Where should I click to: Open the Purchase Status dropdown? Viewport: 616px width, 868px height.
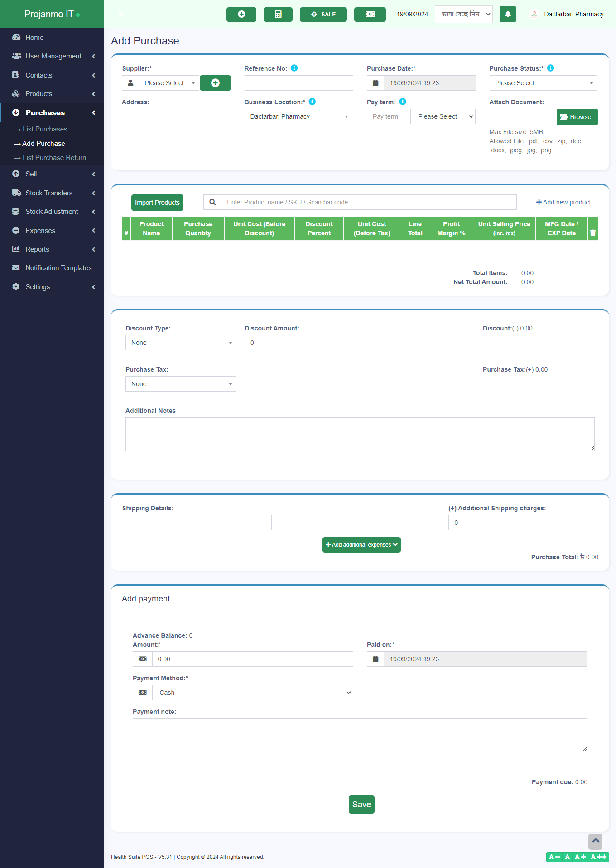(544, 83)
